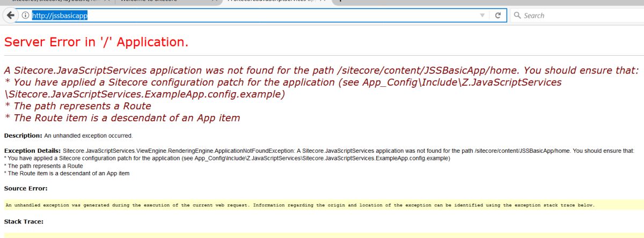
Task: Reload the page with the refresh icon
Action: (498, 16)
